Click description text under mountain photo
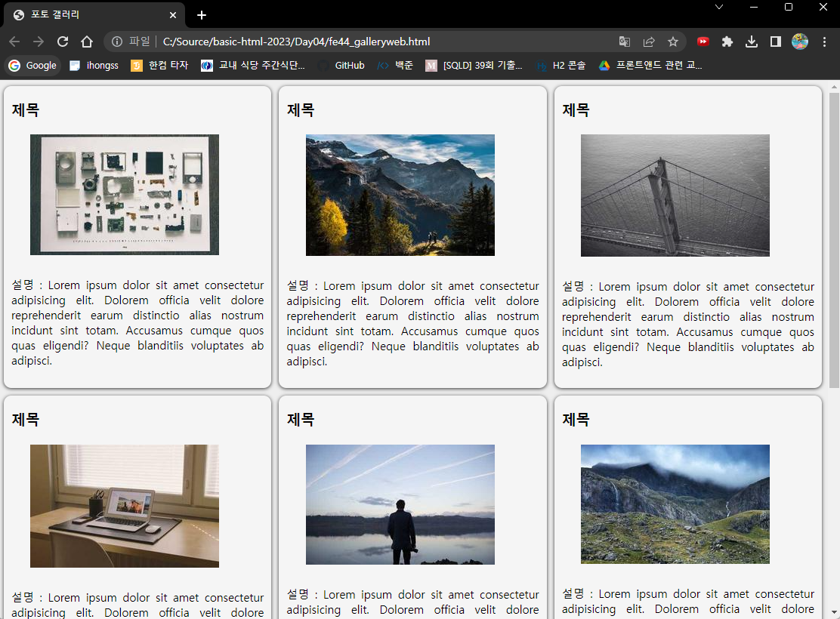 (x=412, y=323)
